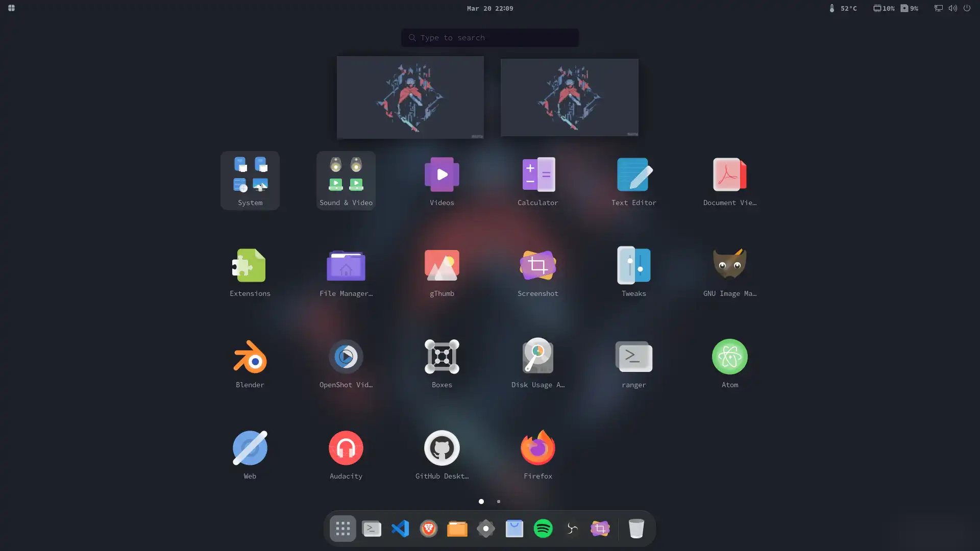This screenshot has height=551, width=980.
Task: Launch Atom text editor
Action: tap(729, 357)
